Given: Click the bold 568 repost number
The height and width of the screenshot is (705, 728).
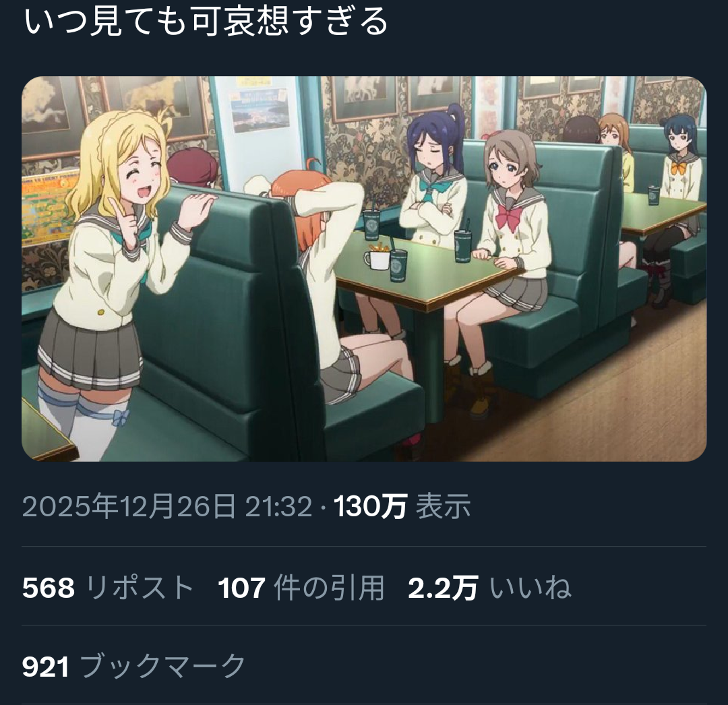Looking at the screenshot, I should [49, 588].
